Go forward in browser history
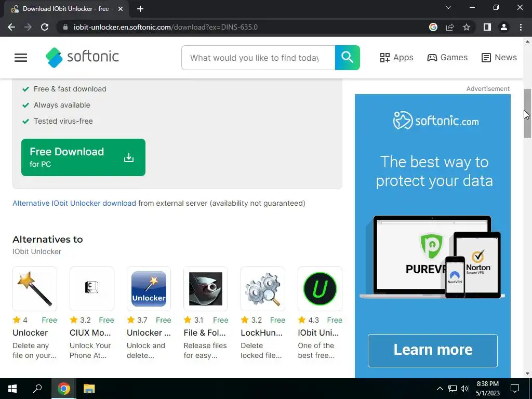The image size is (532, 399). pyautogui.click(x=28, y=27)
